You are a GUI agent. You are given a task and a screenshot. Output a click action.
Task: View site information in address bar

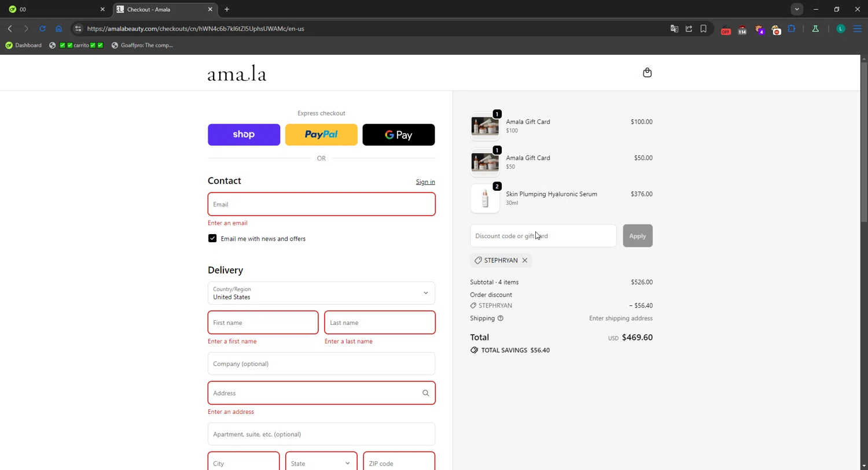pyautogui.click(x=78, y=28)
